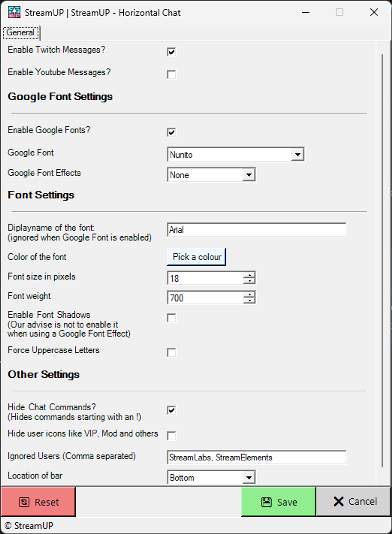The width and height of the screenshot is (392, 534).
Task: Click the Font size value field showing 18
Action: [205, 278]
